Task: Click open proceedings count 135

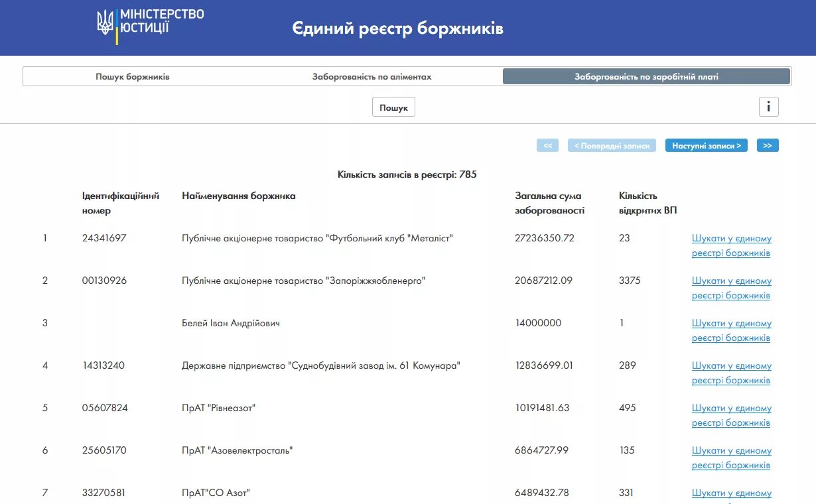Action: [627, 450]
